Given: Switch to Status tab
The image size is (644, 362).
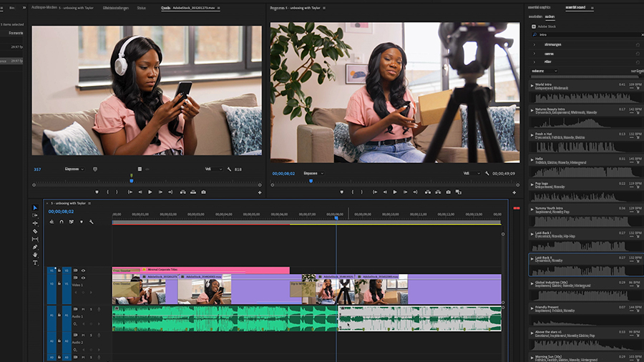Looking at the screenshot, I should 141,8.
